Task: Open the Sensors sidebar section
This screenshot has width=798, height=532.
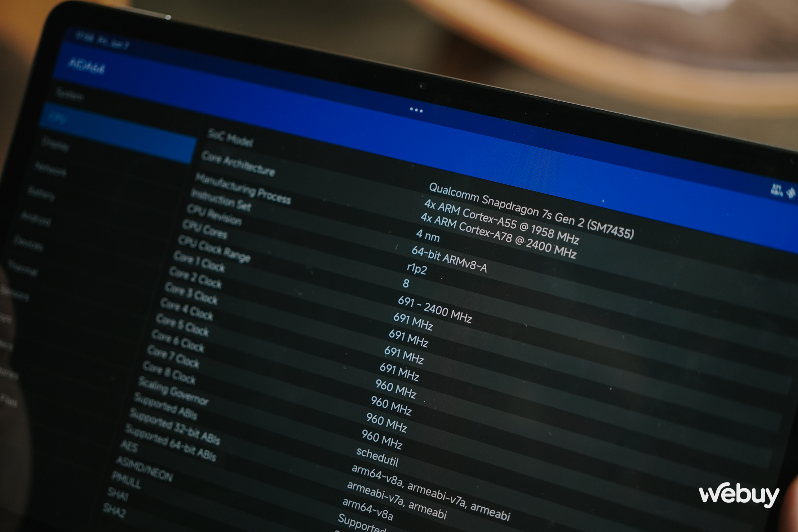Action: pos(15,293)
